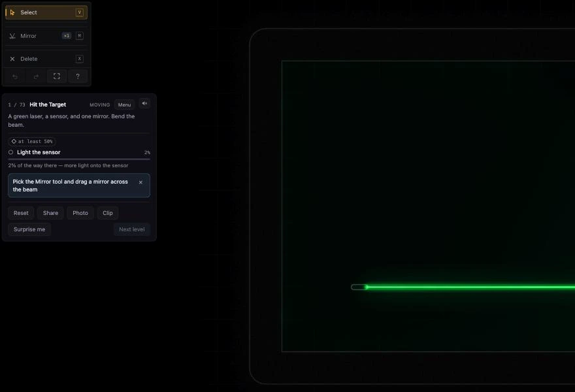Click the Light the sensor objective circle

coord(10,152)
